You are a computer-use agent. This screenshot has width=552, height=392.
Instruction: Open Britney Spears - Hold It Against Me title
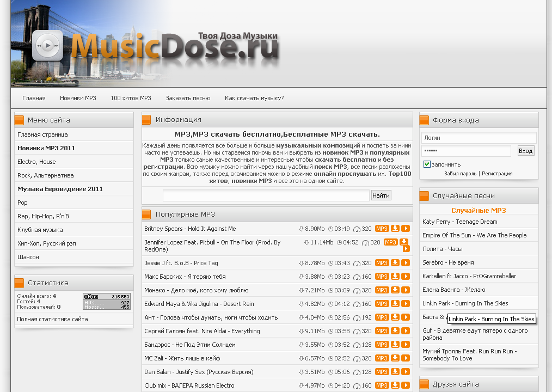(x=190, y=229)
